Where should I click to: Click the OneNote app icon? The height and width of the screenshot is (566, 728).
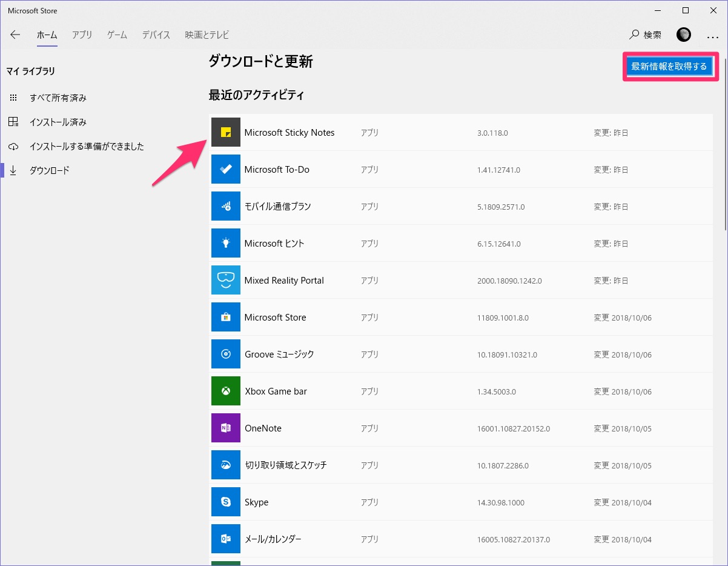226,428
